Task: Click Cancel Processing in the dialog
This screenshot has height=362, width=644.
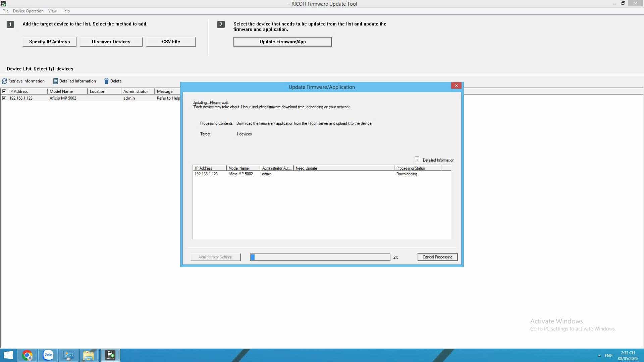Action: [x=437, y=257]
